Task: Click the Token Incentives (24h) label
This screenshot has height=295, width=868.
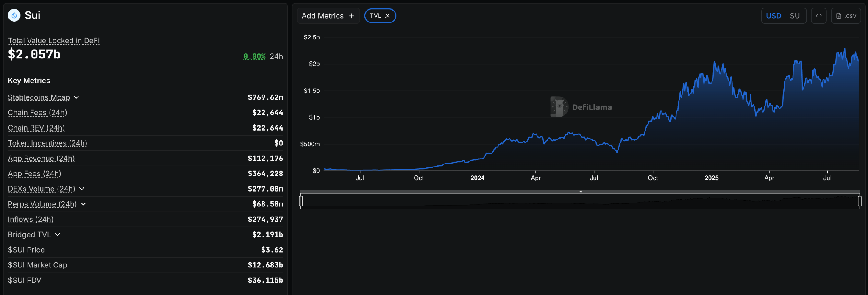Action: coord(47,143)
